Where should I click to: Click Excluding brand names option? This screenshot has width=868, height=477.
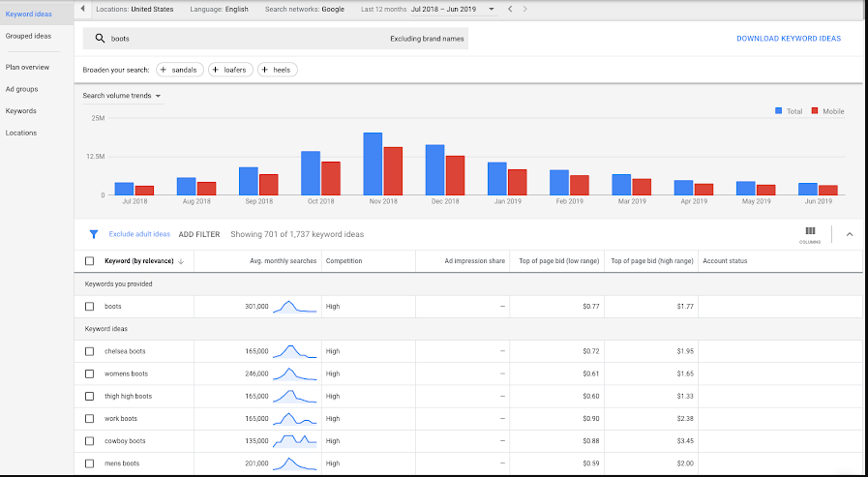427,39
